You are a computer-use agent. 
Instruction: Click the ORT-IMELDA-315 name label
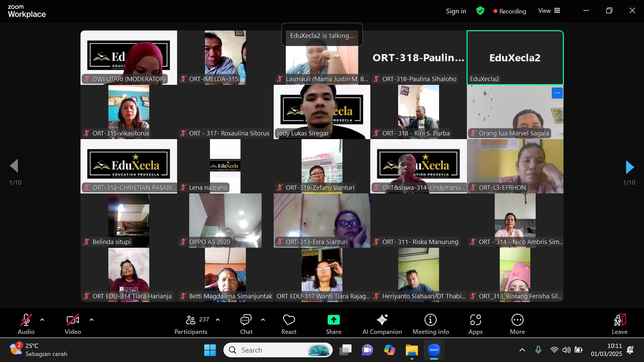point(213,79)
